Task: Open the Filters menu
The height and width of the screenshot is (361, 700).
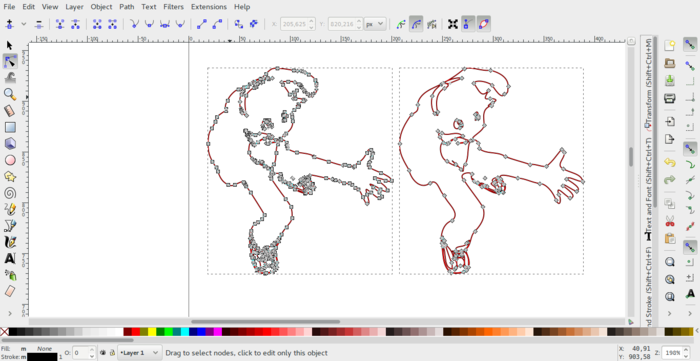Action: click(173, 7)
